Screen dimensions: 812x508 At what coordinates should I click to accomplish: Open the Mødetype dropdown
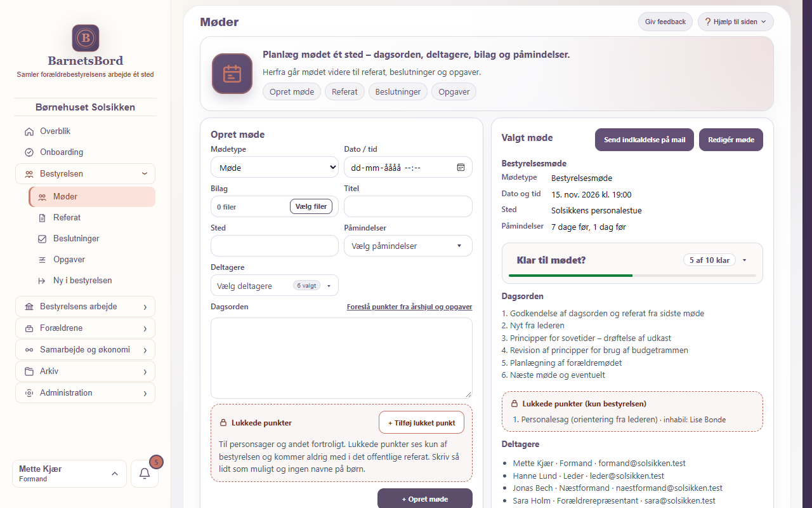[x=275, y=168]
